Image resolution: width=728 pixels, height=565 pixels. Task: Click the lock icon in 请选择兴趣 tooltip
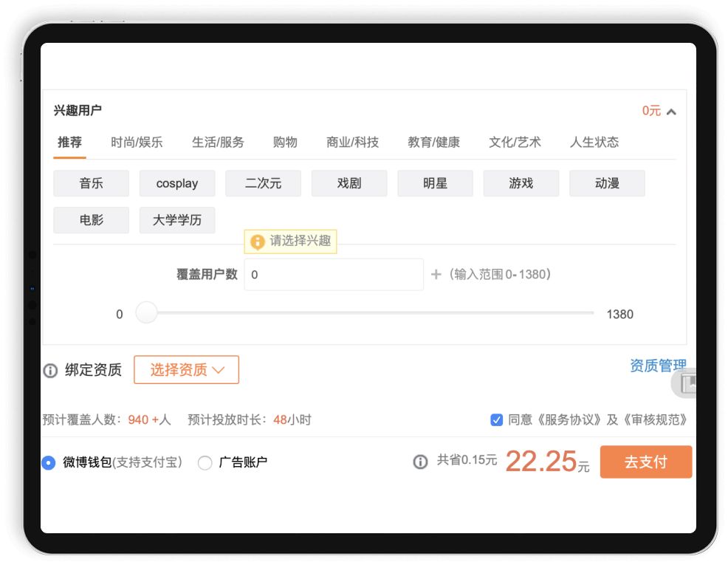point(257,242)
